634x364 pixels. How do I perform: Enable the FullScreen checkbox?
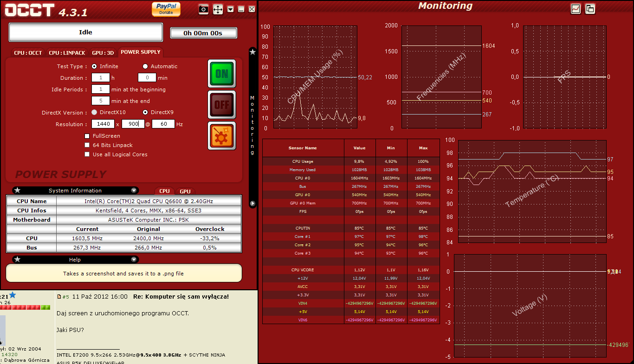click(87, 136)
